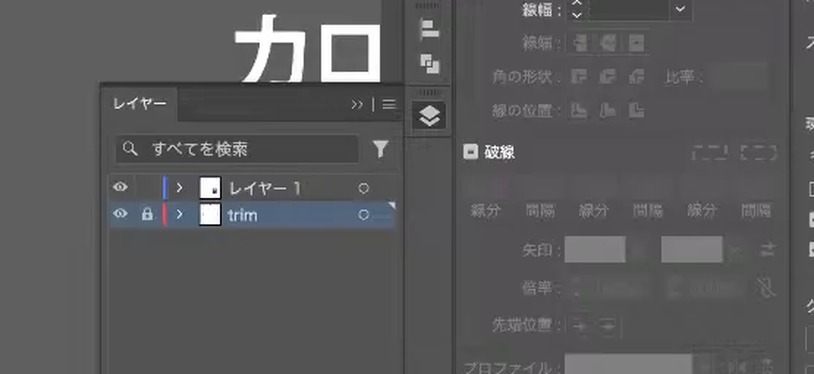Open the Pathfinder panel from the dock
This screenshot has width=814, height=374.
tap(429, 64)
